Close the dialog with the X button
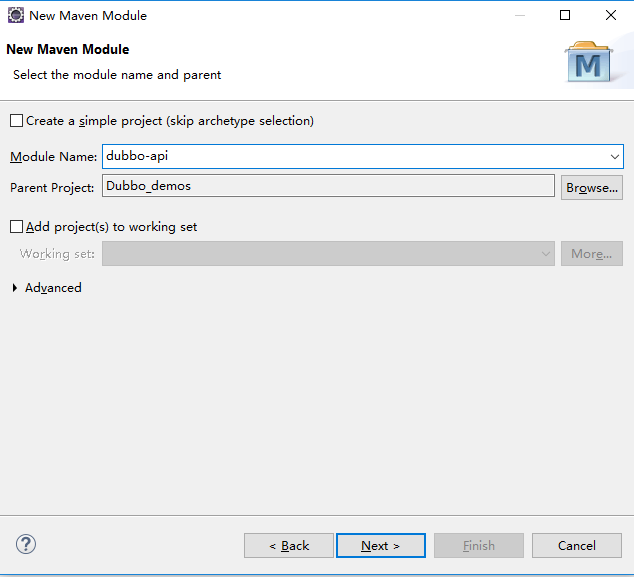The image size is (634, 577). [611, 15]
